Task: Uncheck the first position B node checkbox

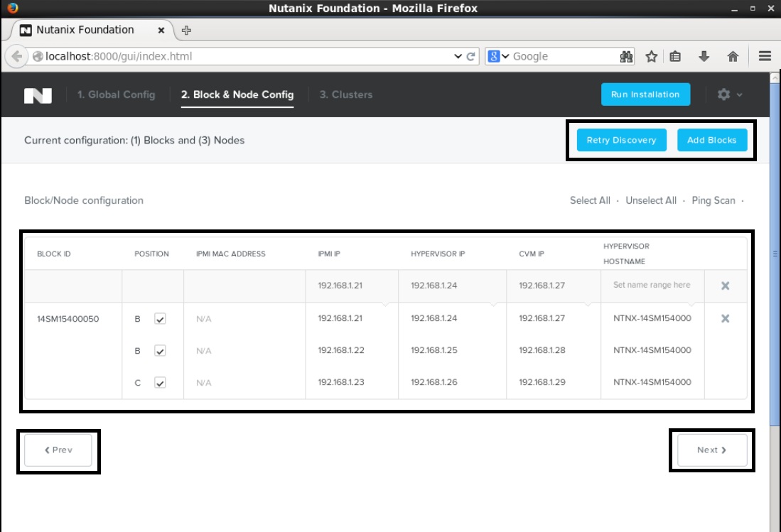Action: click(160, 319)
